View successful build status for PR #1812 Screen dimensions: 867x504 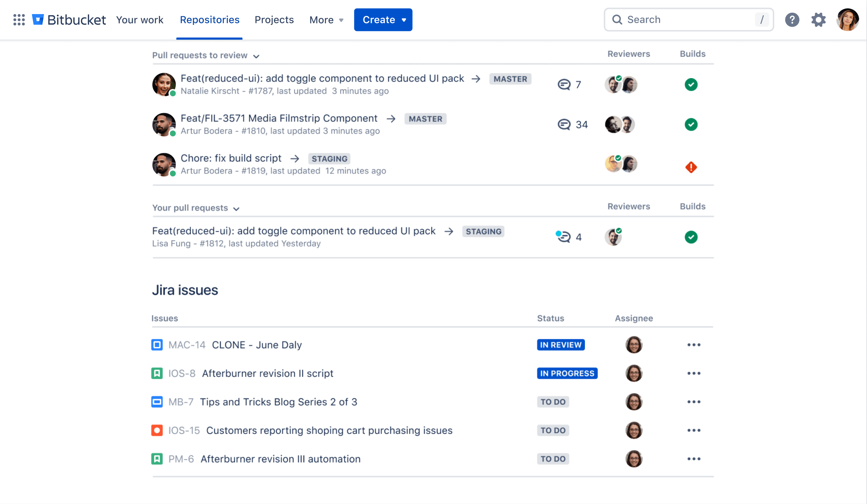pyautogui.click(x=691, y=237)
